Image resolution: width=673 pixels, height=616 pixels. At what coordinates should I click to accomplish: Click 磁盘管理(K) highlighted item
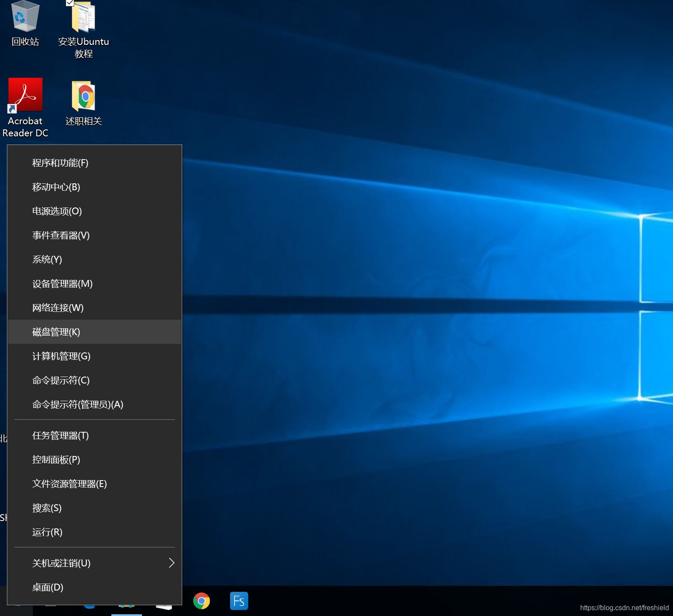click(x=95, y=332)
